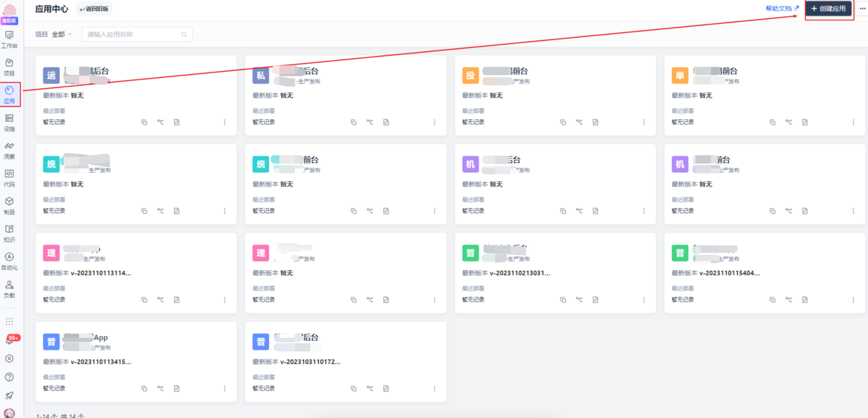
Task: Click the 返回旧版 return to old version button
Action: click(x=94, y=9)
